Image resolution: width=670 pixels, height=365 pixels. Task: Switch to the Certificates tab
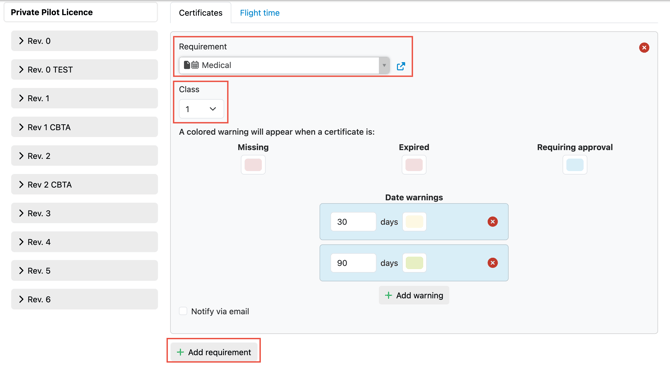tap(200, 13)
